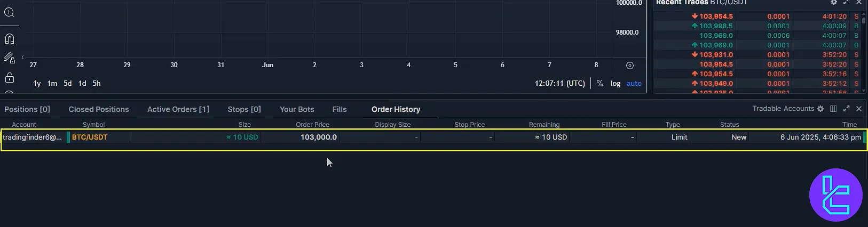This screenshot has height=227, width=868.
Task: Sort by Display Size column header
Action: [x=393, y=125]
